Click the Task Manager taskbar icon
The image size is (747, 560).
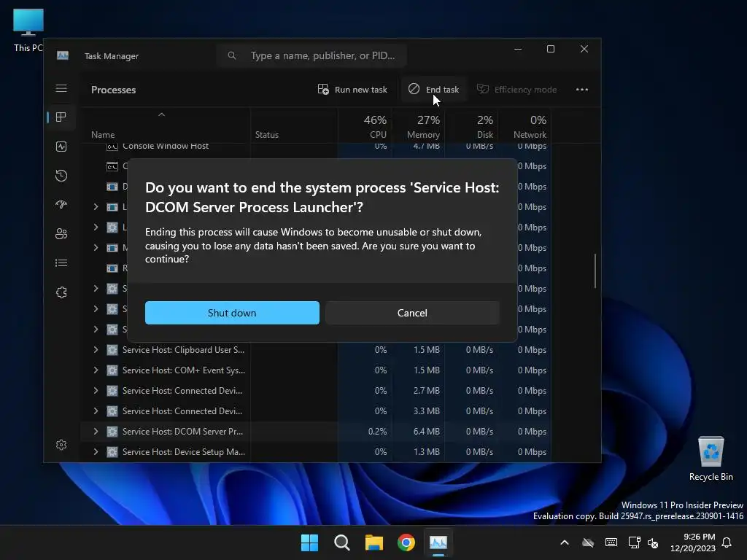[x=438, y=542]
